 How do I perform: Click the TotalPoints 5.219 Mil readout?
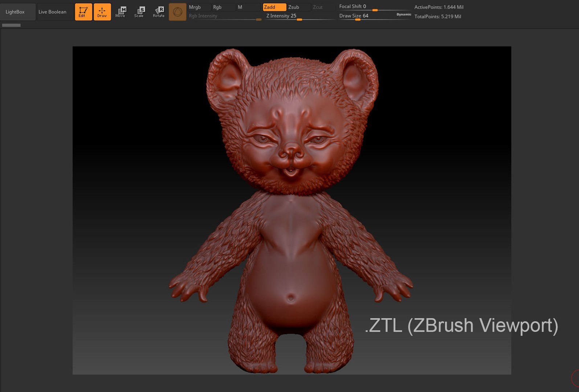(438, 17)
